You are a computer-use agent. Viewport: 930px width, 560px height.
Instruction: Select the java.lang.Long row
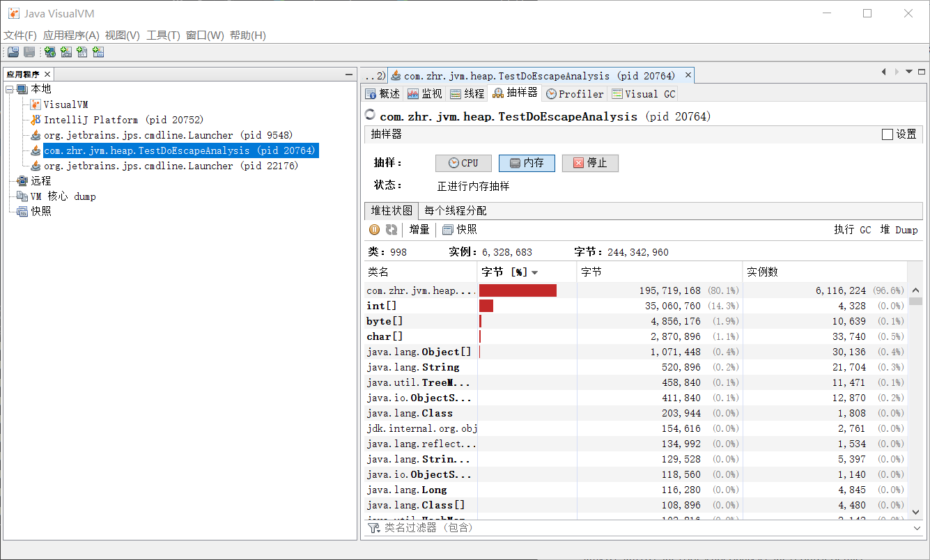tap(635, 490)
